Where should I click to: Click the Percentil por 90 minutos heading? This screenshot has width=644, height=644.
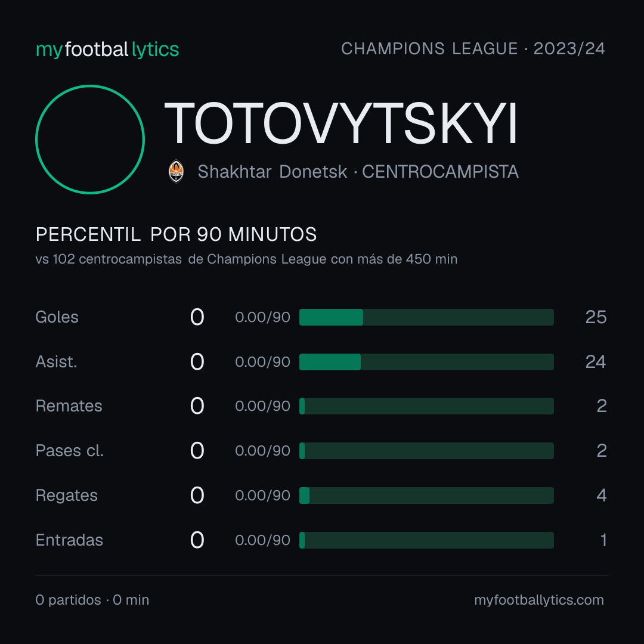click(x=176, y=234)
